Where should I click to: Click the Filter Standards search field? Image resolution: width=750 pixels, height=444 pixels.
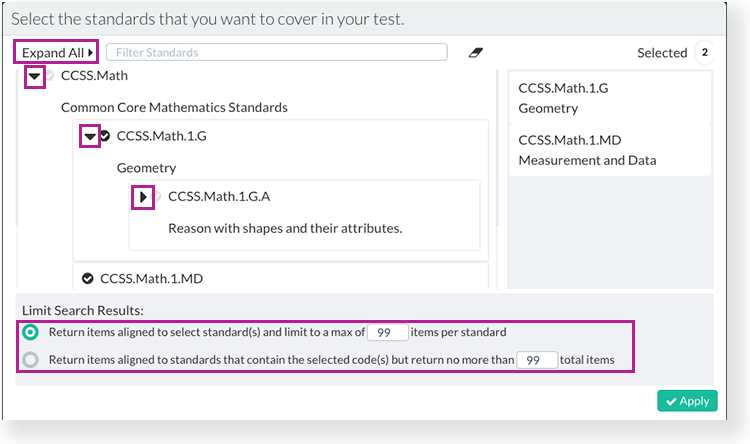click(x=276, y=52)
